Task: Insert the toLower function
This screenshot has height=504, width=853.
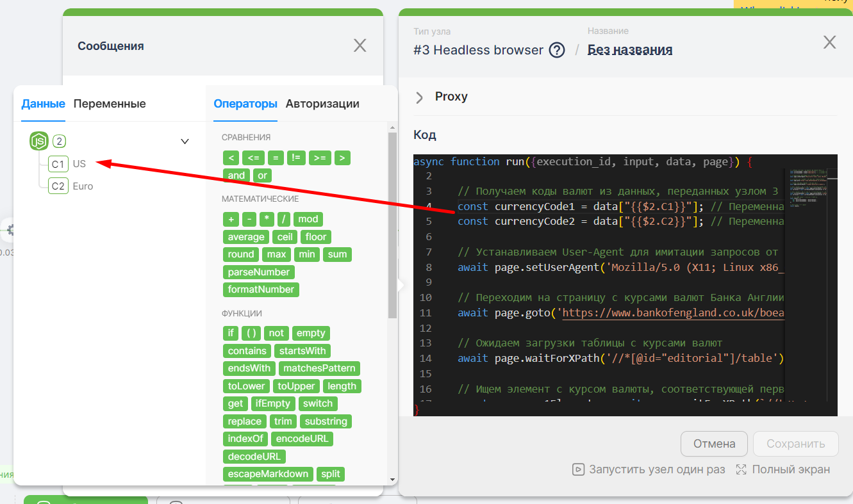Action: pos(246,386)
